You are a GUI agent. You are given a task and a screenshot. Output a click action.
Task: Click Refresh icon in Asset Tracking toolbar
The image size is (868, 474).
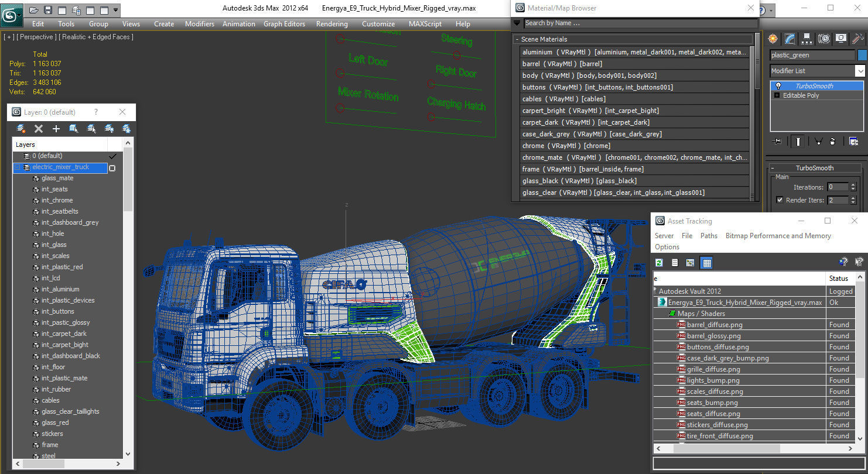659,263
